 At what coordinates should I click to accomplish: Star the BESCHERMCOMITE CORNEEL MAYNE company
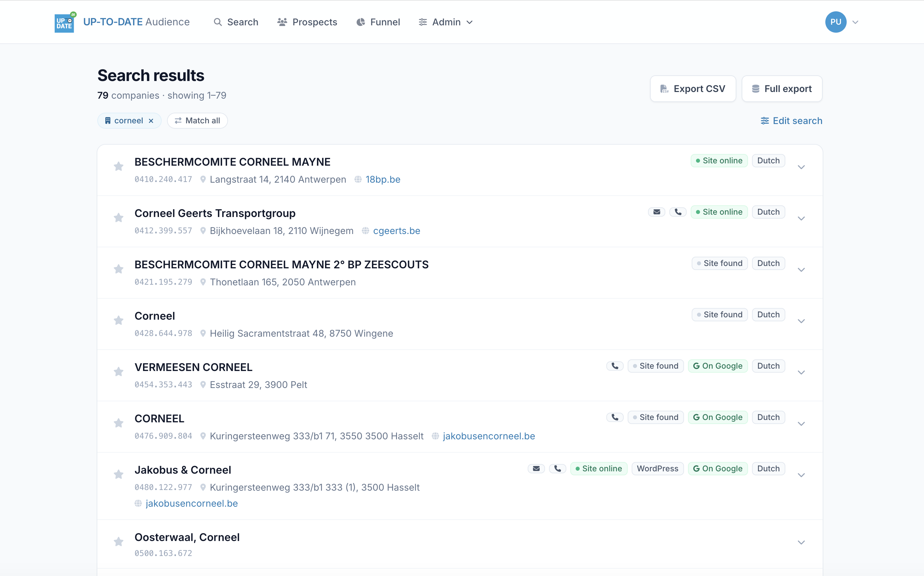click(118, 166)
